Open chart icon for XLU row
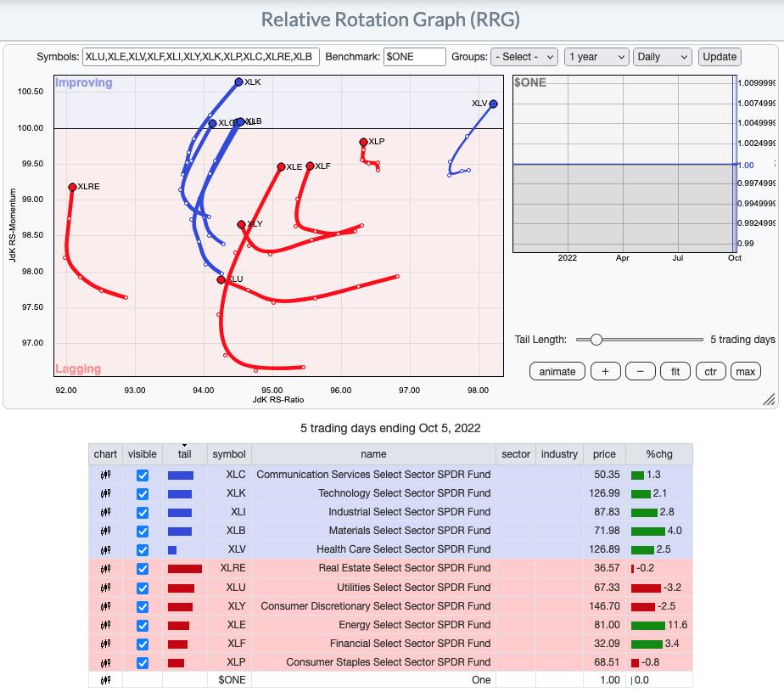784x692 pixels. point(105,588)
